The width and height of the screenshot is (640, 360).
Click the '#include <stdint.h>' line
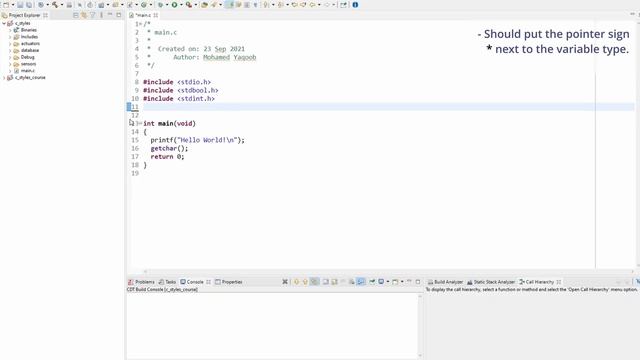179,98
